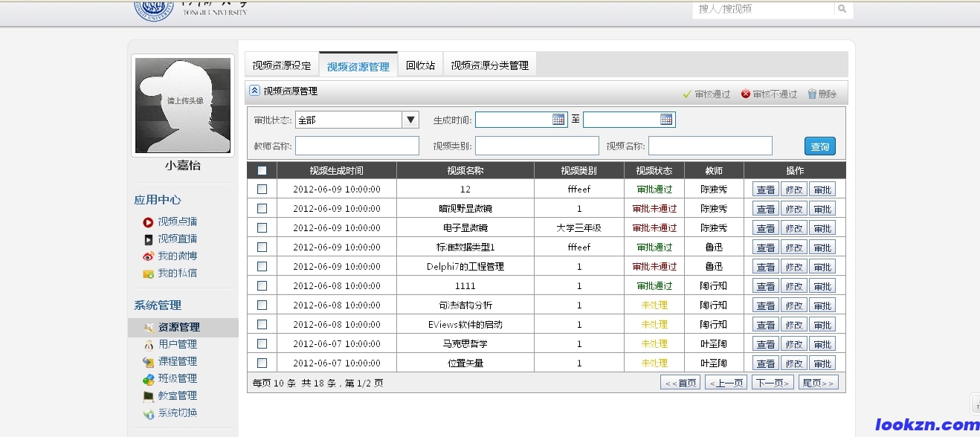
Task: Click the 教师名称 text field
Action: click(357, 146)
